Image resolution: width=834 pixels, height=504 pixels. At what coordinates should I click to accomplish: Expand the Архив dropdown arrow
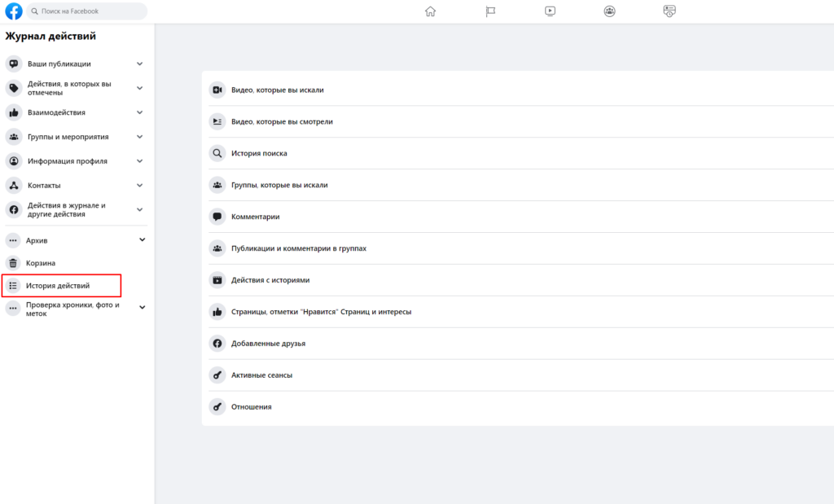pyautogui.click(x=142, y=240)
